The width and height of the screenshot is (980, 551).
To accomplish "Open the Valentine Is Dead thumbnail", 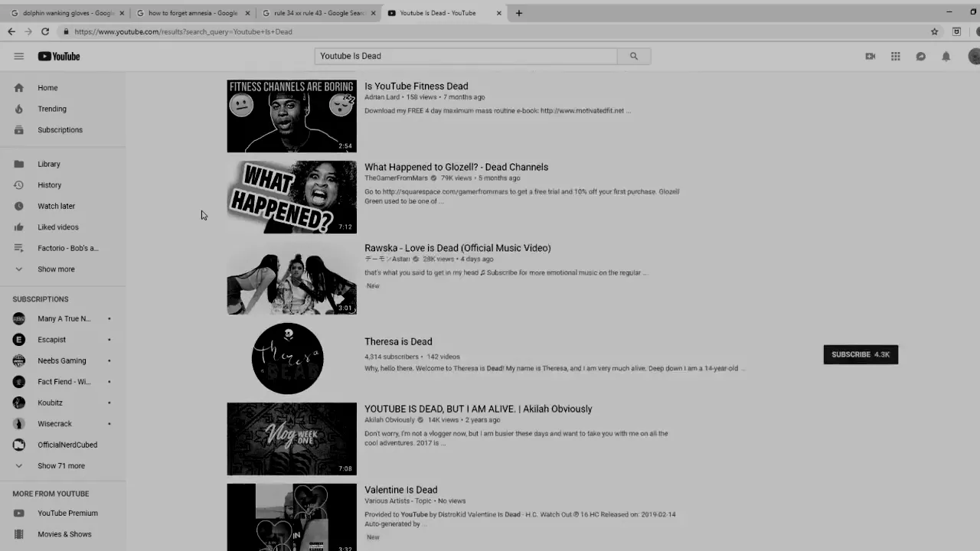I will pos(292,517).
